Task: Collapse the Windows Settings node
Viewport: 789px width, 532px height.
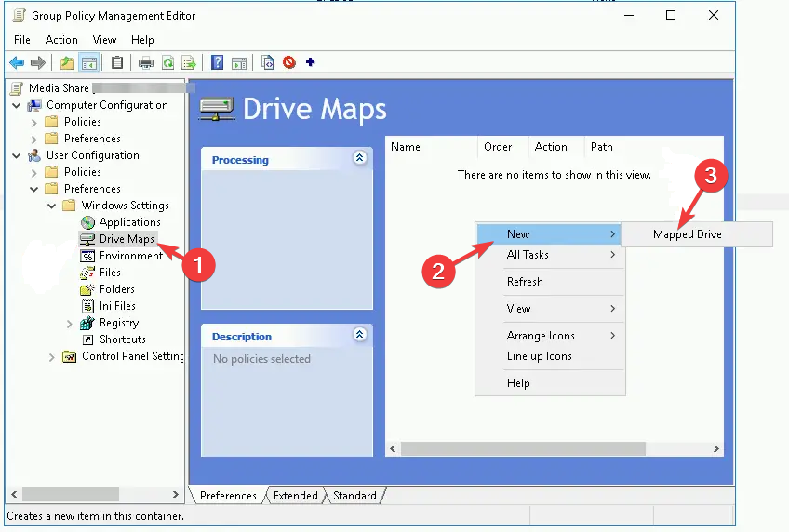Action: coord(52,206)
